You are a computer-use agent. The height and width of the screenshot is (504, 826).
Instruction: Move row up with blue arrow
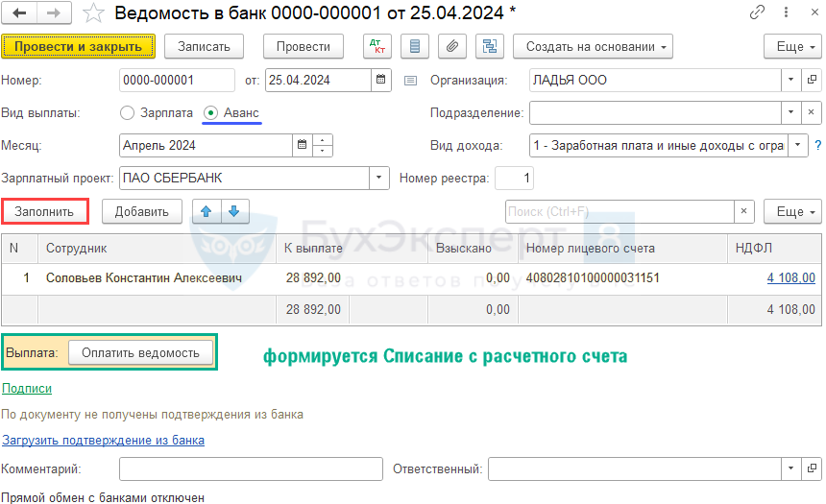(x=206, y=211)
